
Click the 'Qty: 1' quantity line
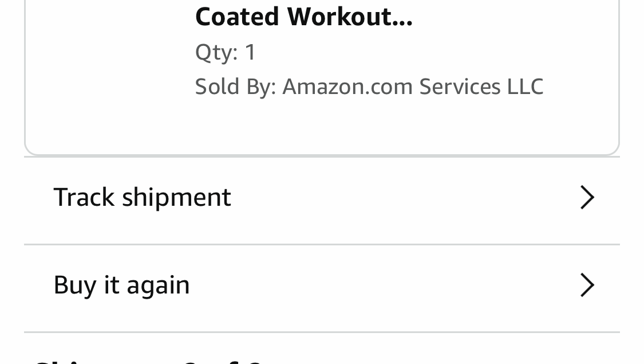(x=225, y=52)
